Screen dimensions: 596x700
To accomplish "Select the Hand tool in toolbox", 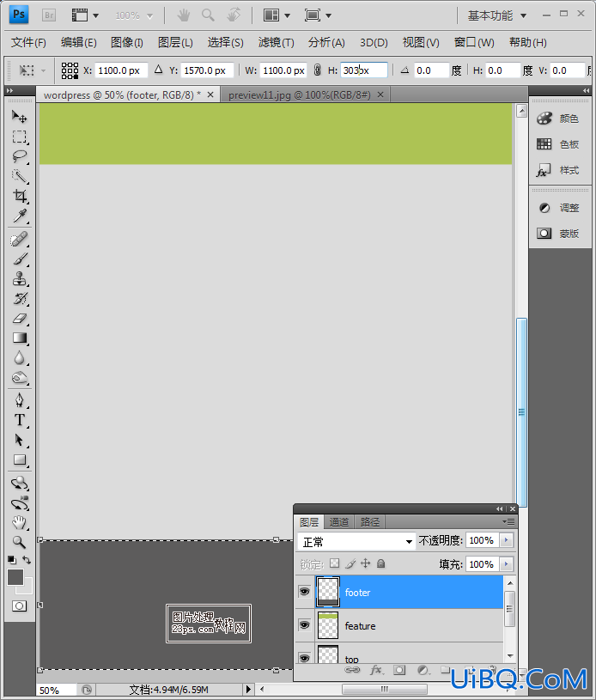I will pyautogui.click(x=19, y=522).
